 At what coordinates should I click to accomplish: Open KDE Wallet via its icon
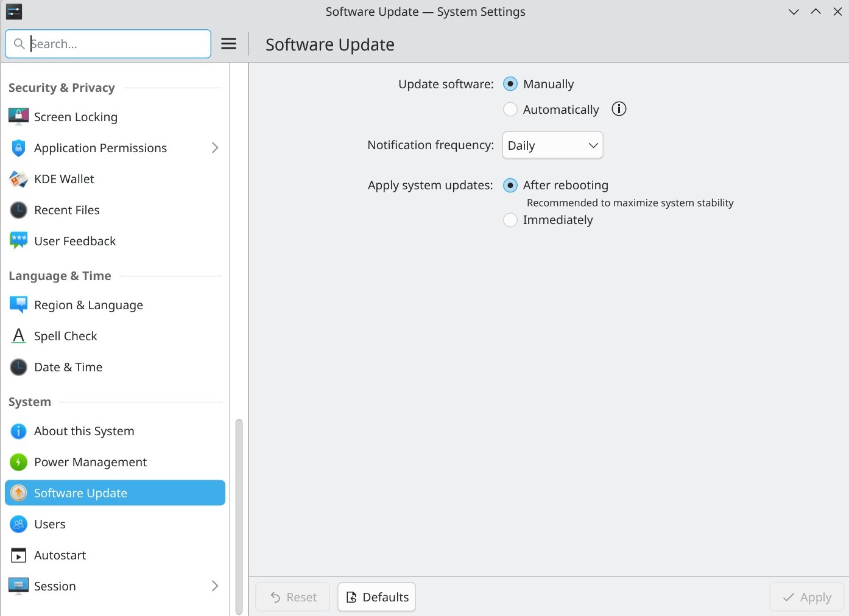18,179
